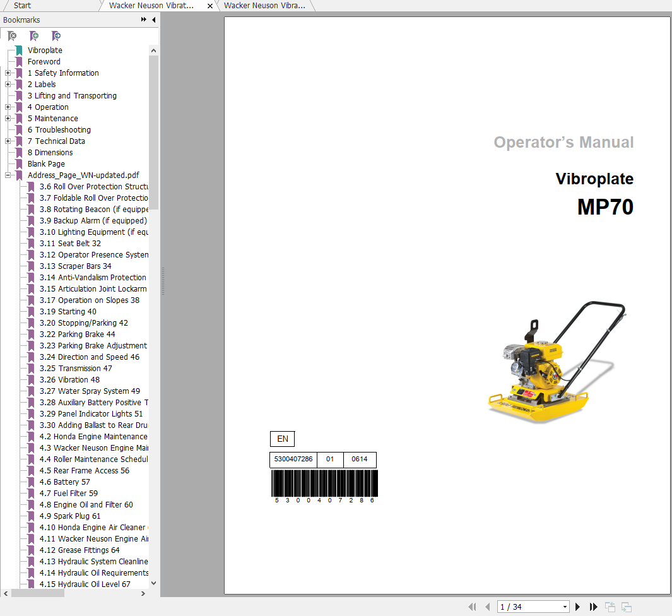Screen dimensions: 672x616
Task: Expand all bookmarks with double-arrow icon
Action: point(144,20)
